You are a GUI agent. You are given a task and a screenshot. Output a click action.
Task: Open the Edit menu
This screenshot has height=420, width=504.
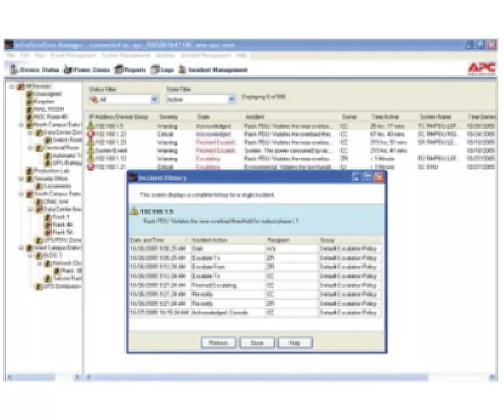pos(24,55)
